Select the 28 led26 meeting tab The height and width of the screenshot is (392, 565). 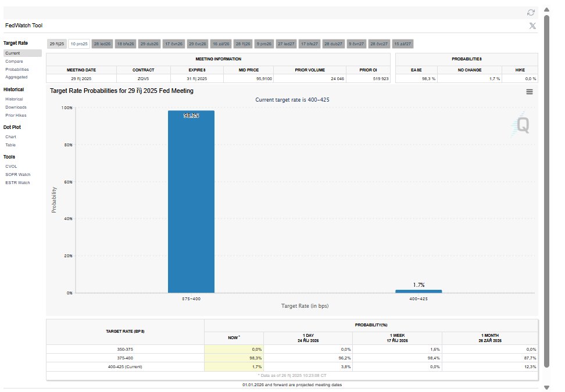[102, 44]
